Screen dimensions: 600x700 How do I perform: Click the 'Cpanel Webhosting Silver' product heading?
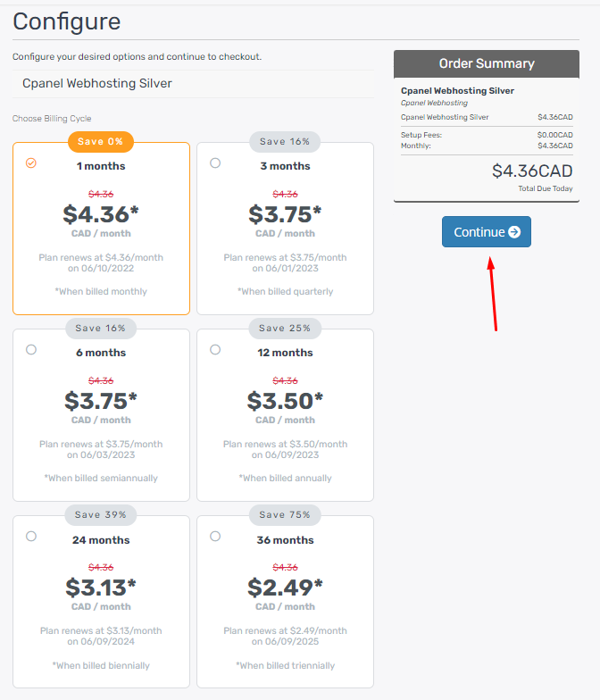pos(96,84)
